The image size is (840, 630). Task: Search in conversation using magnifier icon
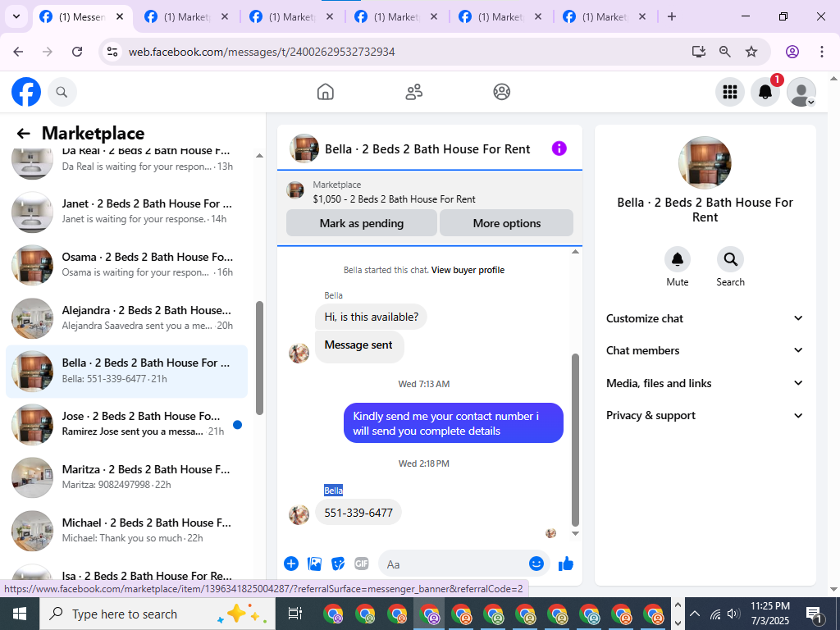(x=730, y=259)
